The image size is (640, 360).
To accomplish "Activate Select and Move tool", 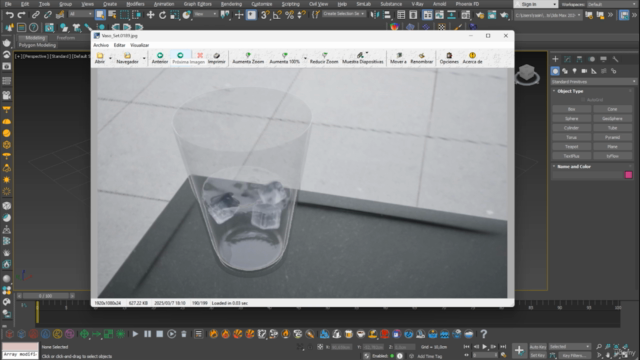I will [150, 15].
